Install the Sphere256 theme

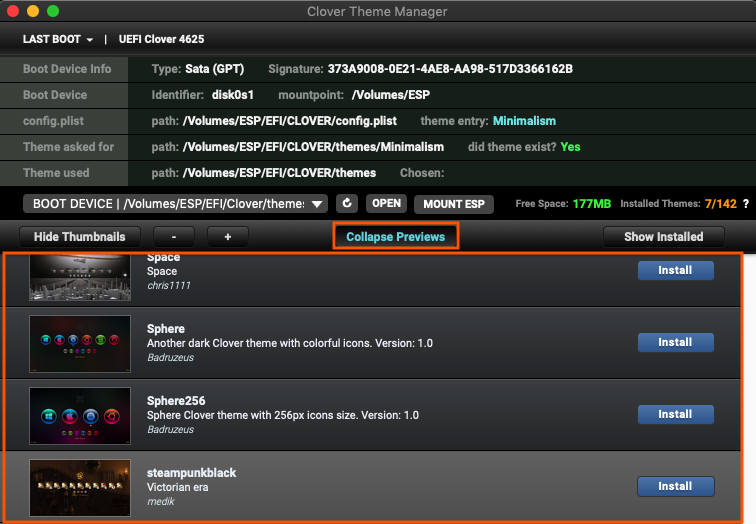[675, 414]
